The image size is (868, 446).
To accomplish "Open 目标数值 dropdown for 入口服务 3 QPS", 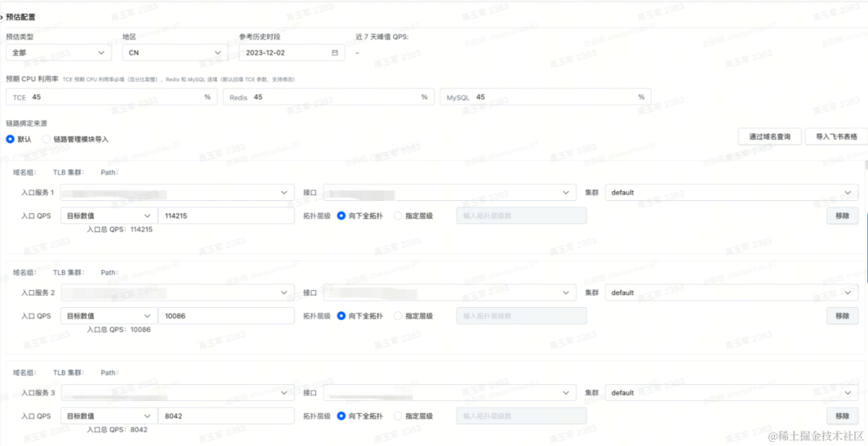I will [108, 416].
